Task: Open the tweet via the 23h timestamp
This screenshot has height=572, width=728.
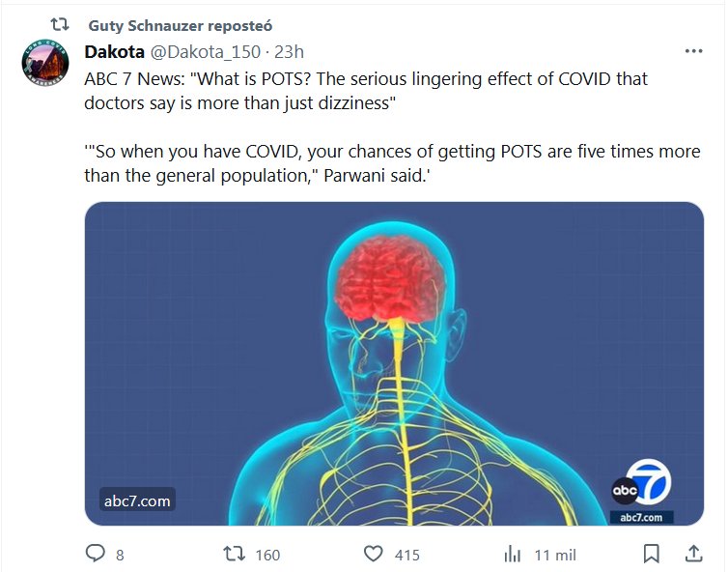Action: (x=290, y=51)
